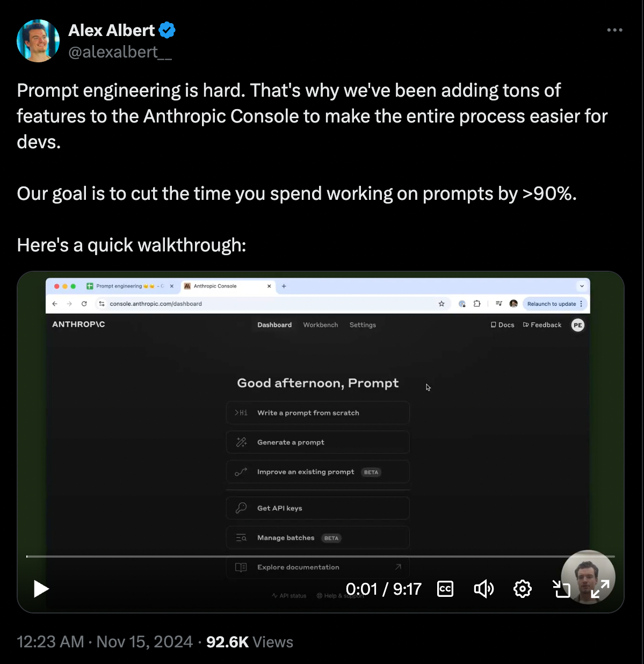This screenshot has height=664, width=644.
Task: Enter picture-in-picture mode on the video
Action: [561, 589]
